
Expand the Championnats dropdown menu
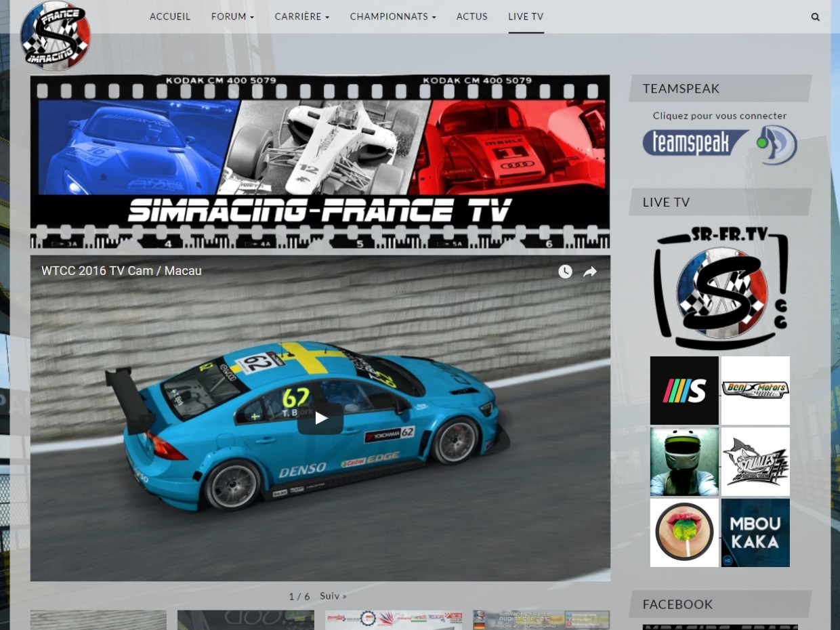393,16
